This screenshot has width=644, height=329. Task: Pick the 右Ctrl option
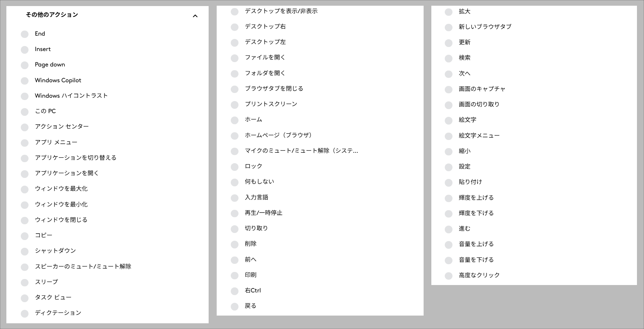[x=234, y=291]
